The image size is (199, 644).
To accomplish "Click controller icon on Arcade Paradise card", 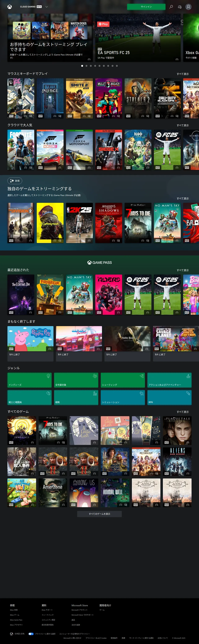I will (x=98, y=348).
